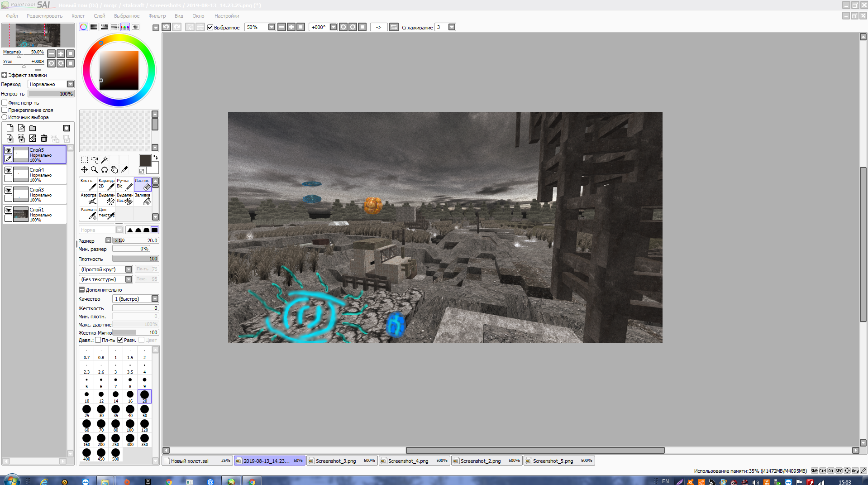Hide layer Слой4 with eye icon
The image size is (868, 485).
pos(8,171)
